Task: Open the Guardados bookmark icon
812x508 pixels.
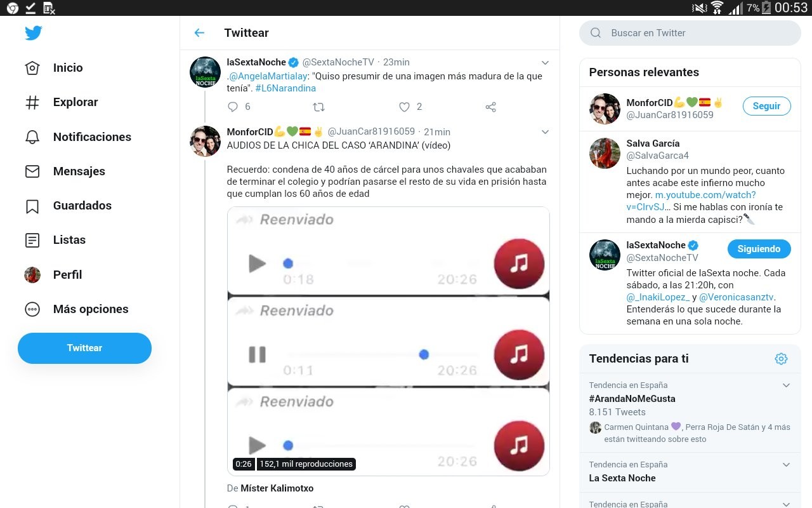Action: tap(32, 206)
